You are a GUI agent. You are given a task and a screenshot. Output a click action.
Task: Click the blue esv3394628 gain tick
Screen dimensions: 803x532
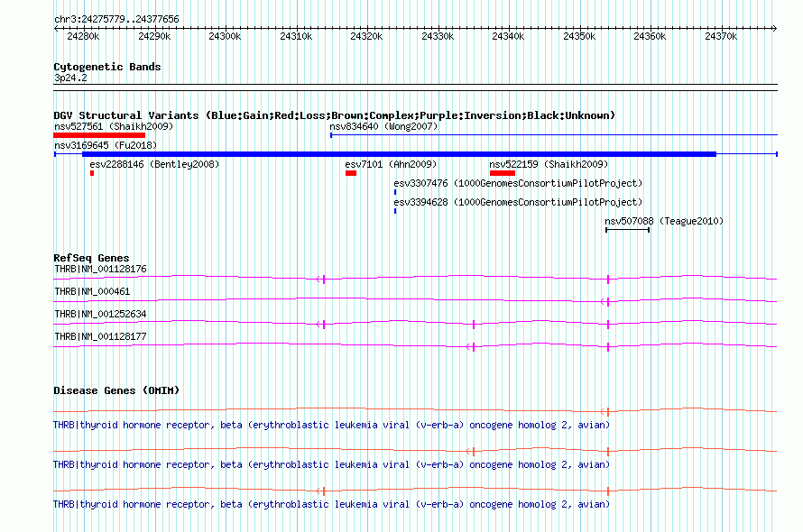tap(395, 211)
